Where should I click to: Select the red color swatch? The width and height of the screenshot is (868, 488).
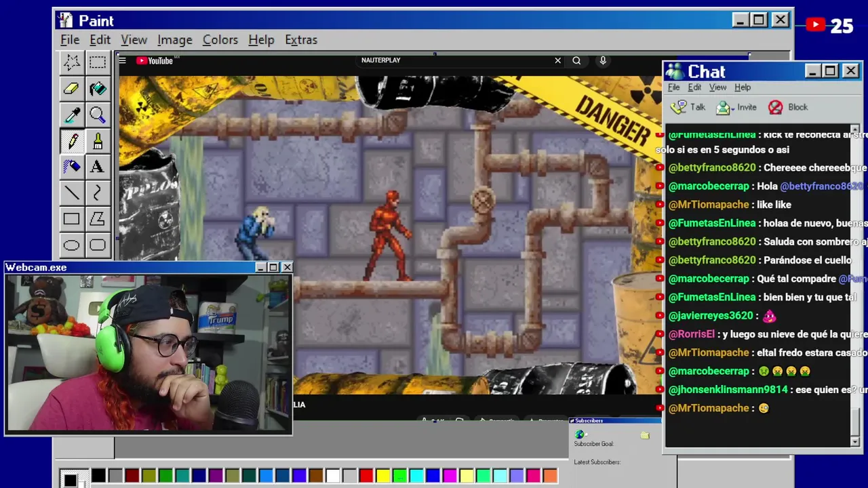point(366,476)
